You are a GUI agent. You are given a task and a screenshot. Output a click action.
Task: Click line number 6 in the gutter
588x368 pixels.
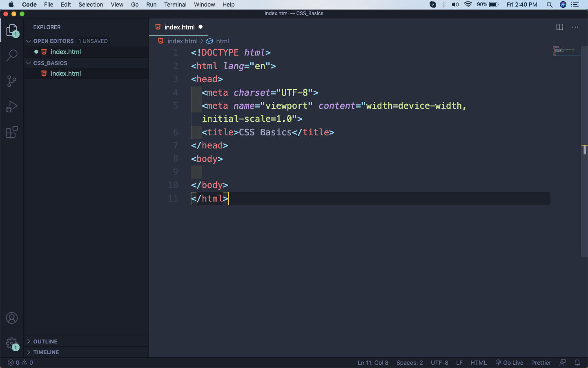176,132
